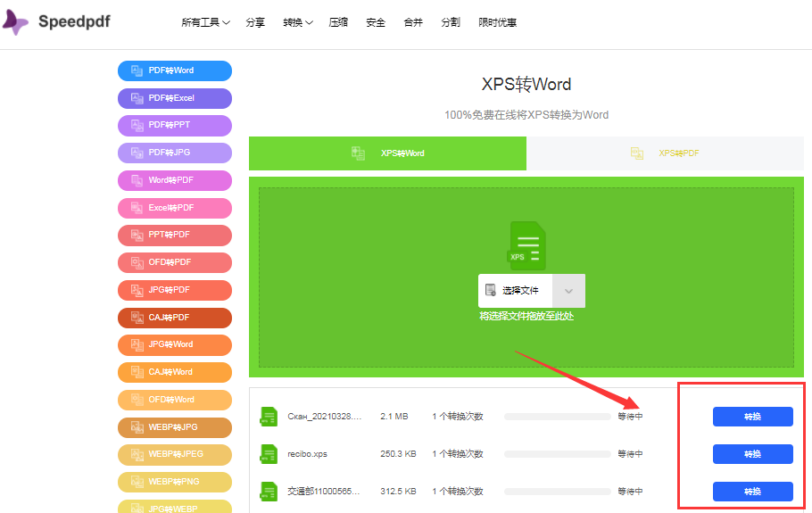This screenshot has width=812, height=513.
Task: Click the JPG转PDF tool icon
Action: click(x=137, y=290)
